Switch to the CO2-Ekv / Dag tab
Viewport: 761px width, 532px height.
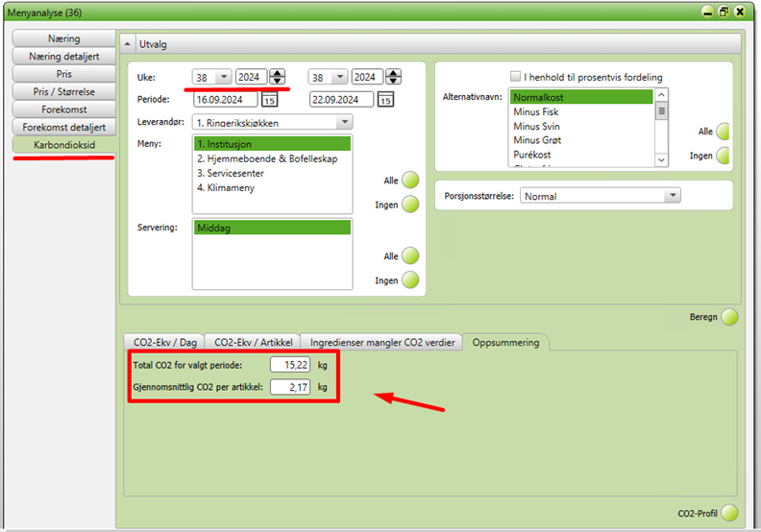pyautogui.click(x=165, y=343)
